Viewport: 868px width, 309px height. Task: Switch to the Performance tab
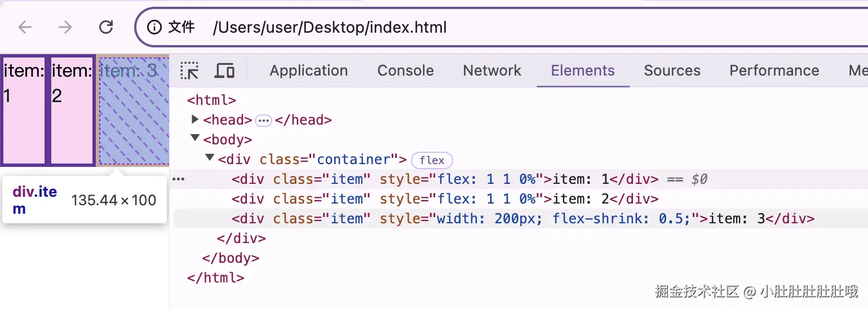[774, 70]
